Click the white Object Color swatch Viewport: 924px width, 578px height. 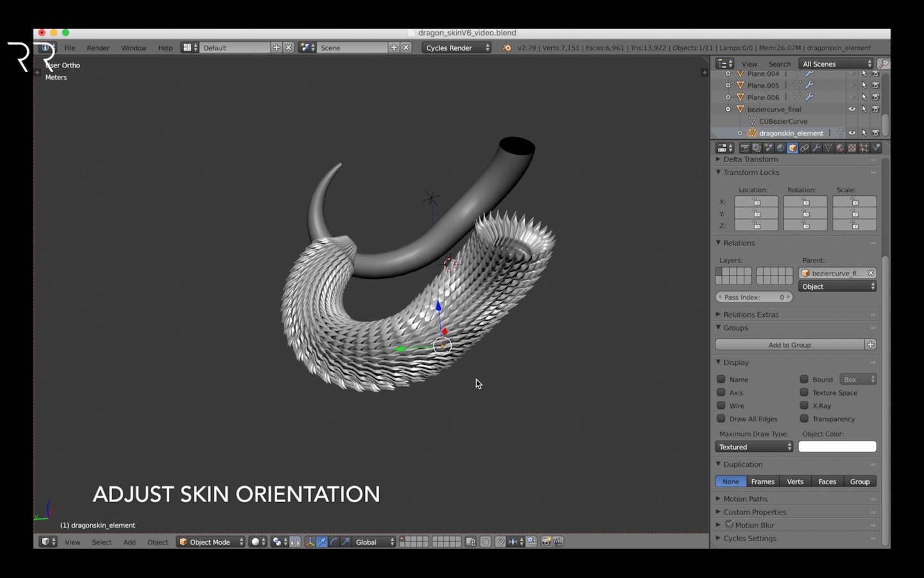click(x=837, y=446)
